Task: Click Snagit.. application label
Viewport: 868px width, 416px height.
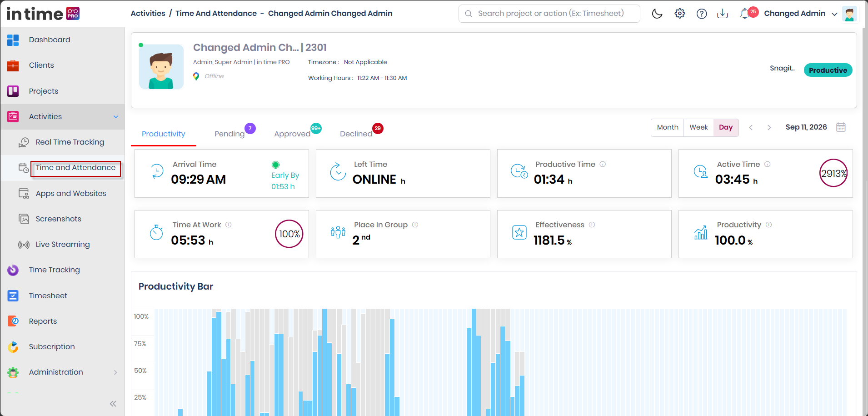Action: 782,68
